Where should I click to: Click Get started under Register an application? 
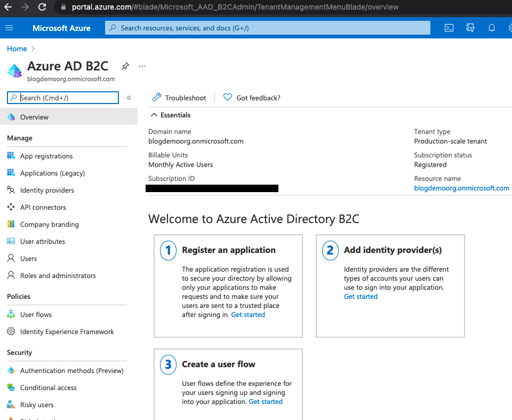[248, 315]
